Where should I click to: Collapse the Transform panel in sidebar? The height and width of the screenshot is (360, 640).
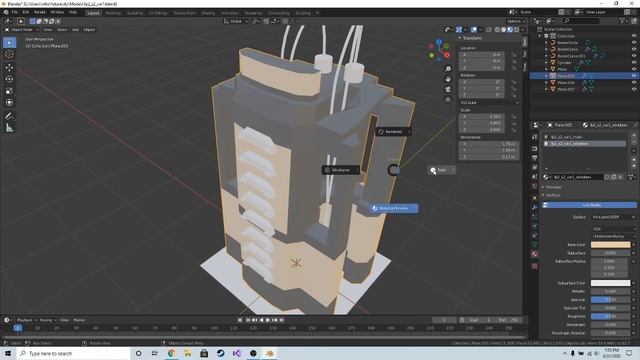click(471, 38)
